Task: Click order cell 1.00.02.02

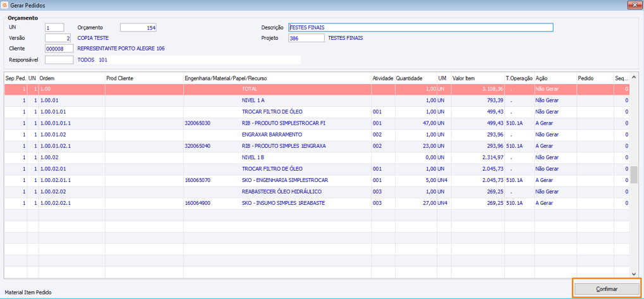Action: (x=71, y=192)
